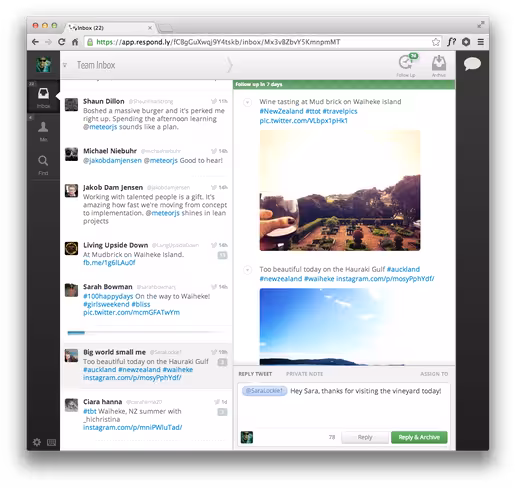Click the @SaraLockie1 mention tag
This screenshot has width=516, height=488.
[264, 391]
